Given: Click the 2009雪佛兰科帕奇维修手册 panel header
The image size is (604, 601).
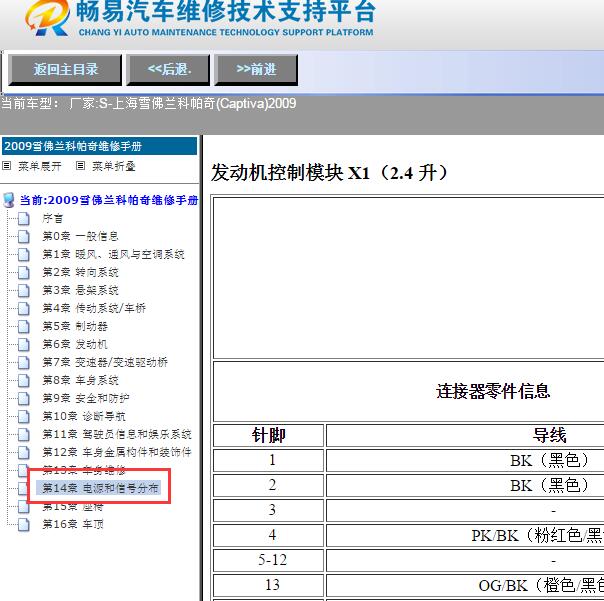Looking at the screenshot, I should [x=99, y=146].
